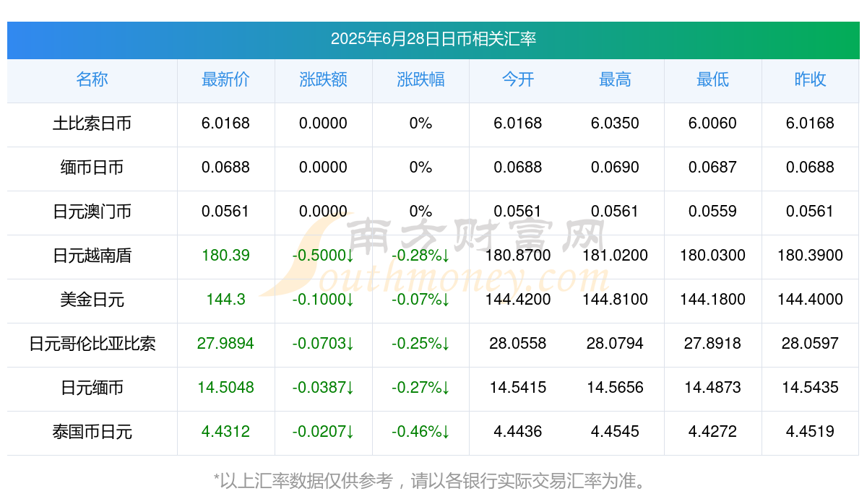Screen dimensions: 867x504
Task: Click latest price 4.4312
Action: pos(225,432)
